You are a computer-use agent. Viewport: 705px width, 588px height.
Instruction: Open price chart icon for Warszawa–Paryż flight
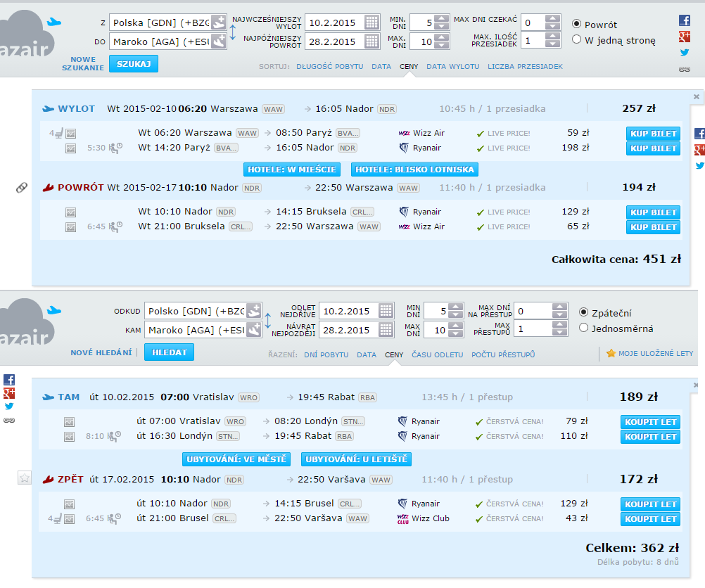[x=70, y=134]
